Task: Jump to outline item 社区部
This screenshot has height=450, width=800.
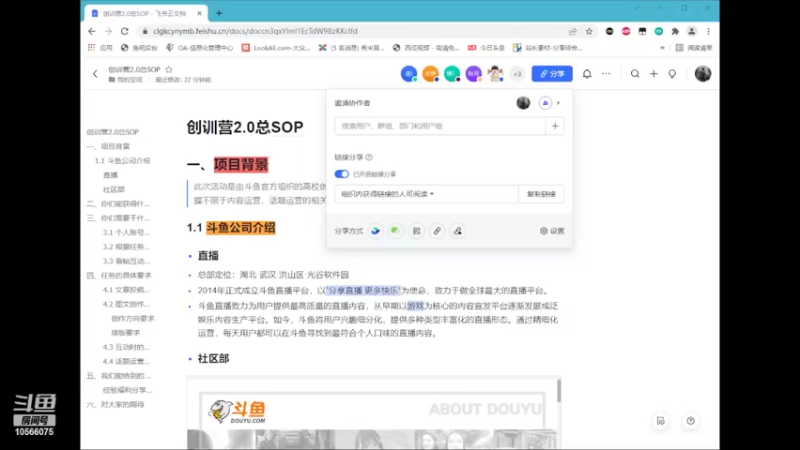Action: 114,189
